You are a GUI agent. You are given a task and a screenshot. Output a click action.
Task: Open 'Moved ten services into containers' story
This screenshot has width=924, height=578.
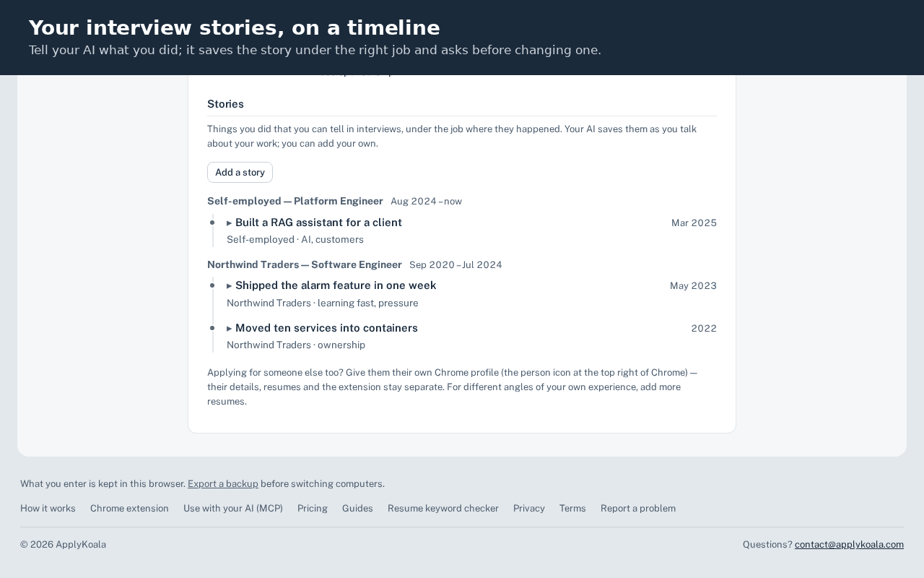point(326,328)
